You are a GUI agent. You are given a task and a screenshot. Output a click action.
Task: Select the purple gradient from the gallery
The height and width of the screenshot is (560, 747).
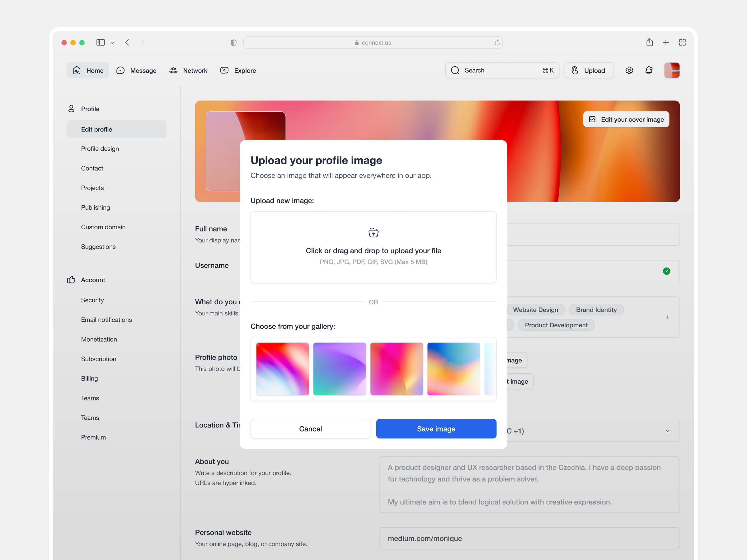[x=339, y=369]
